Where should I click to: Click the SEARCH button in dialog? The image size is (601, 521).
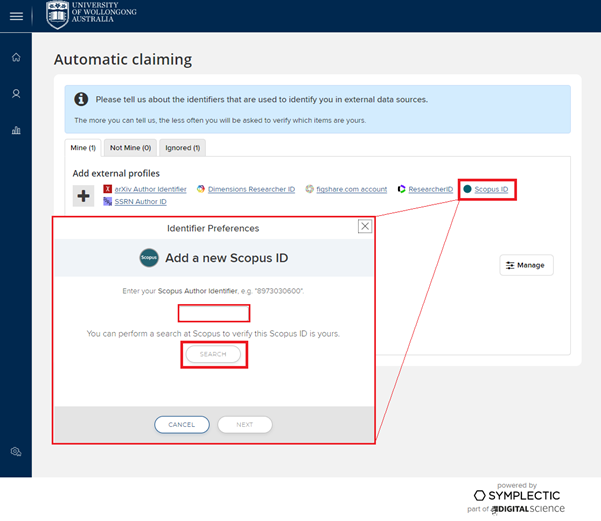coord(213,354)
